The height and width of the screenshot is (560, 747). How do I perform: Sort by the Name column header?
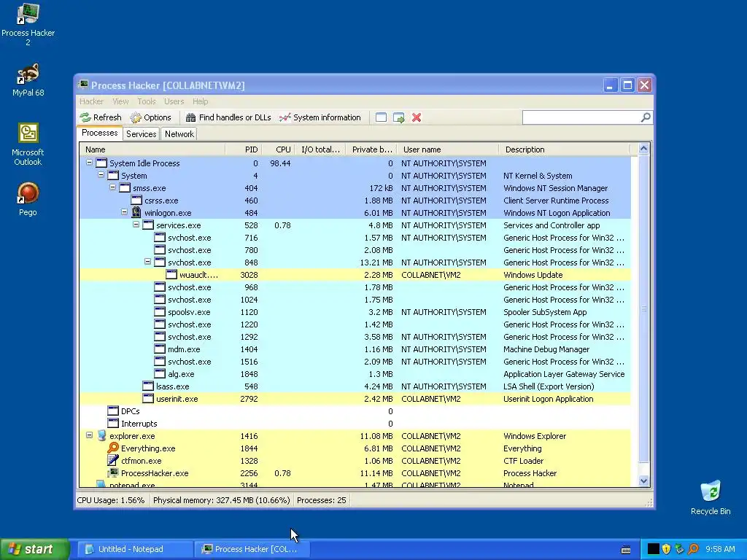[152, 149]
